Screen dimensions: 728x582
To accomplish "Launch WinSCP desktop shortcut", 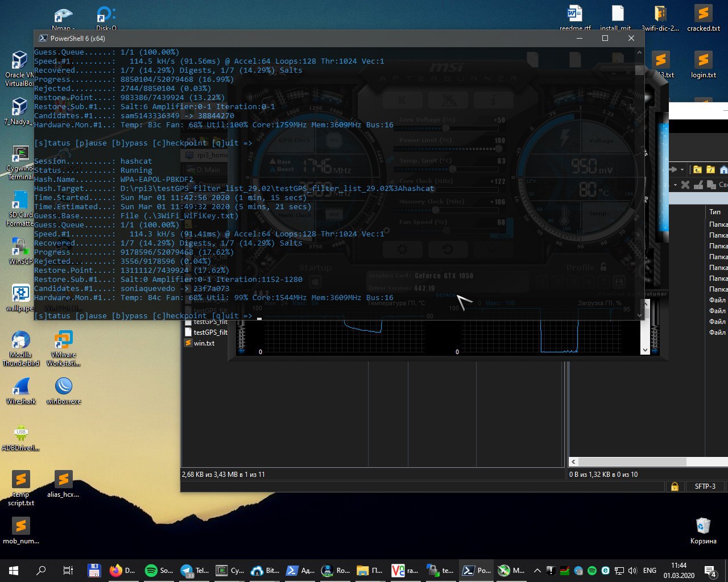I will click(x=20, y=251).
